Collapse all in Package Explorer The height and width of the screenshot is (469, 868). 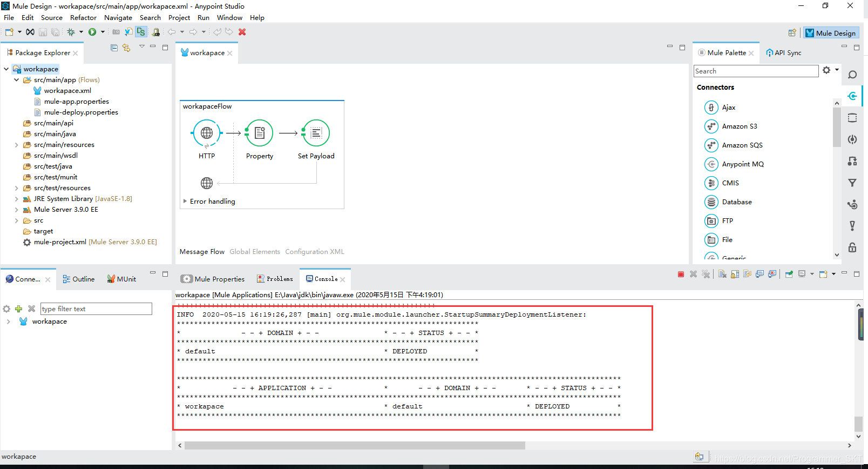pos(114,48)
